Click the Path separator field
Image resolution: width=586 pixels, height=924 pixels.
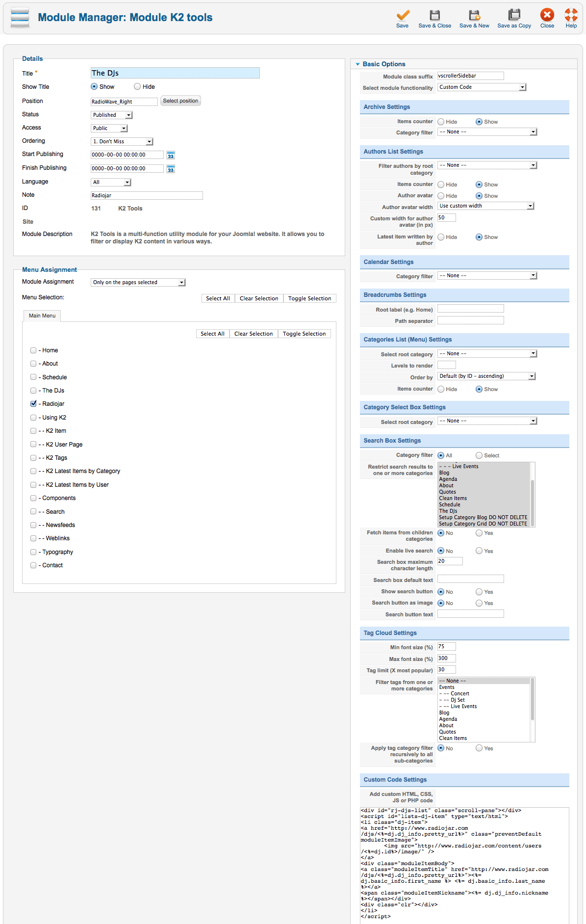(x=471, y=320)
